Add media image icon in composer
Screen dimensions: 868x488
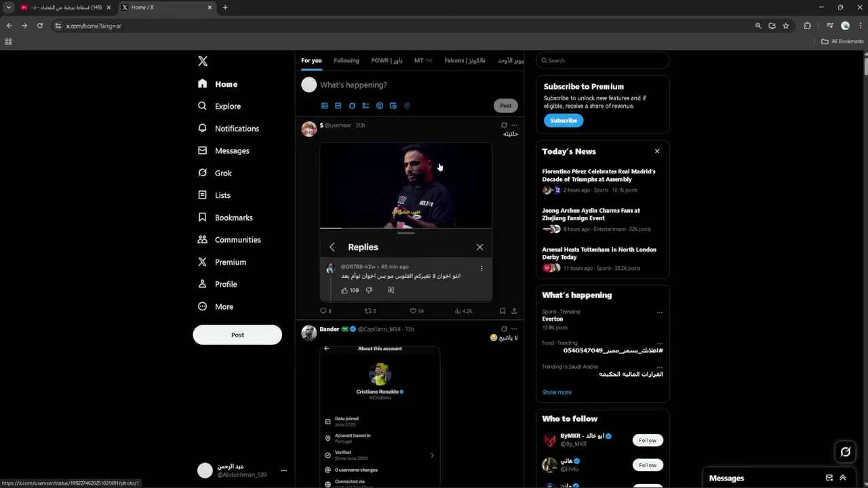[324, 106]
